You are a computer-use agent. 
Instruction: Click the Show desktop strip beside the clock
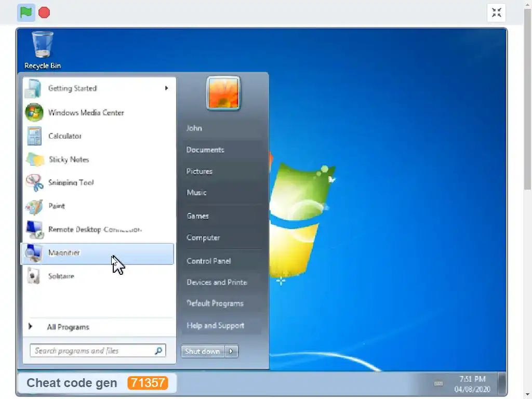502,384
